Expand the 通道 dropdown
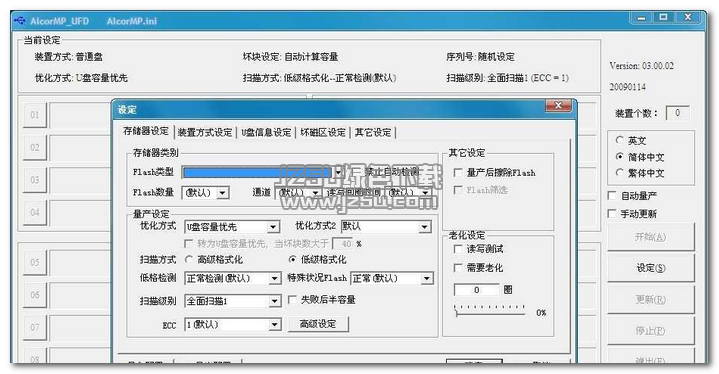This screenshot has height=374, width=719. click(x=315, y=192)
